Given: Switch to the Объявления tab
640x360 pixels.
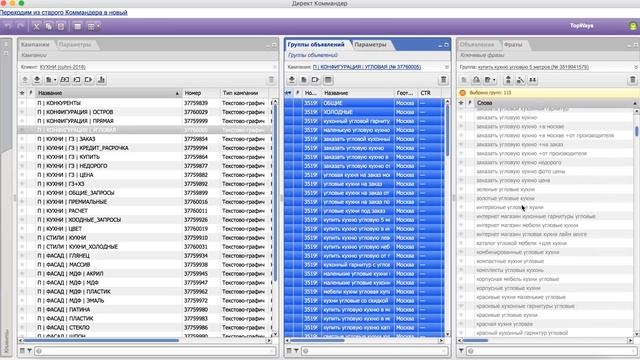Looking at the screenshot, I should pos(477,44).
